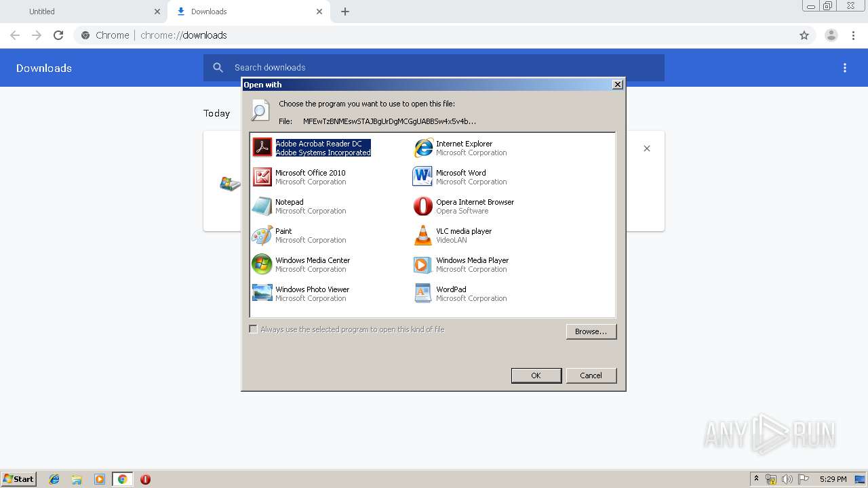Viewport: 868px width, 488px height.
Task: Remove download item with X icon
Action: pos(647,148)
